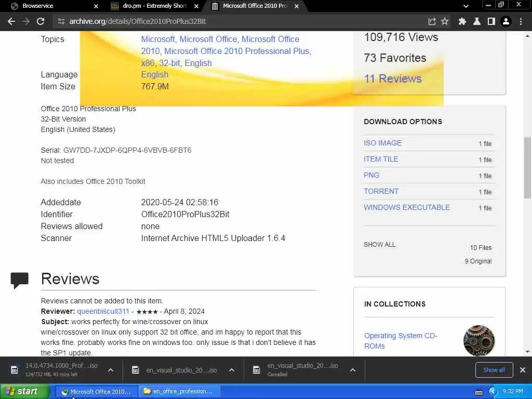Click Show all downloads button
This screenshot has height=399, width=532.
[x=494, y=370]
